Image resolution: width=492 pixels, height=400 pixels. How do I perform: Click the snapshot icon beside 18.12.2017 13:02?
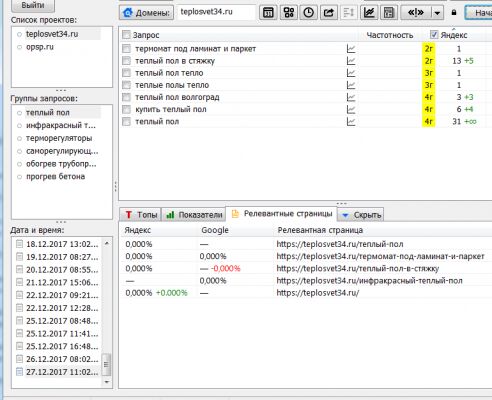point(20,244)
